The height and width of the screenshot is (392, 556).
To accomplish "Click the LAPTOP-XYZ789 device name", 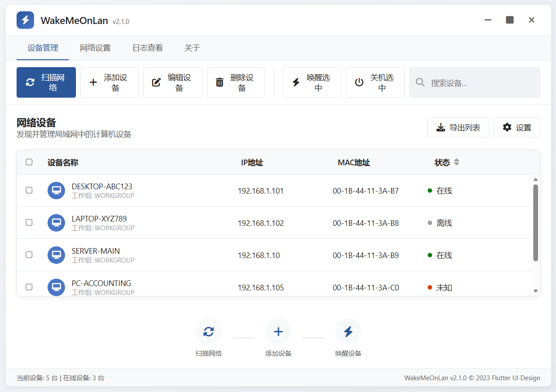I will pyautogui.click(x=99, y=219).
